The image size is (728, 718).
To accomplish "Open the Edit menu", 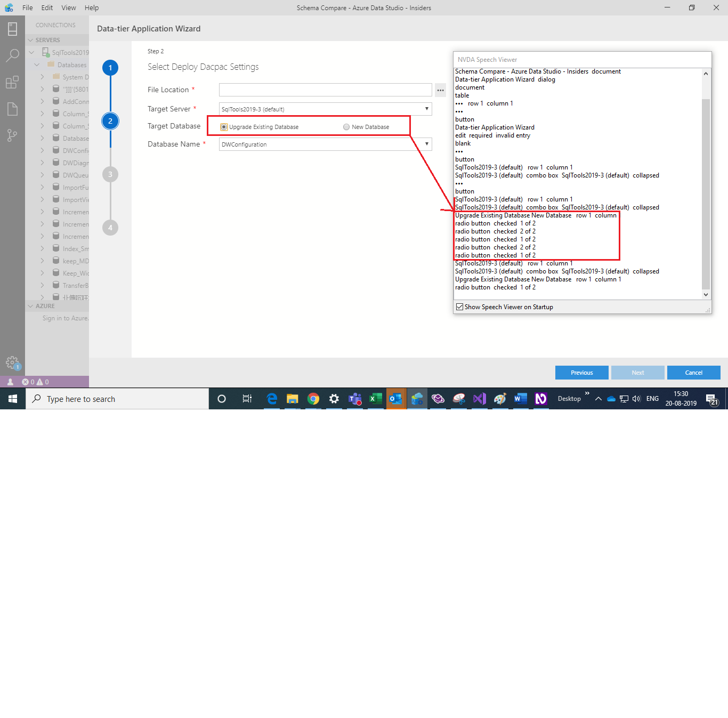I will point(47,7).
